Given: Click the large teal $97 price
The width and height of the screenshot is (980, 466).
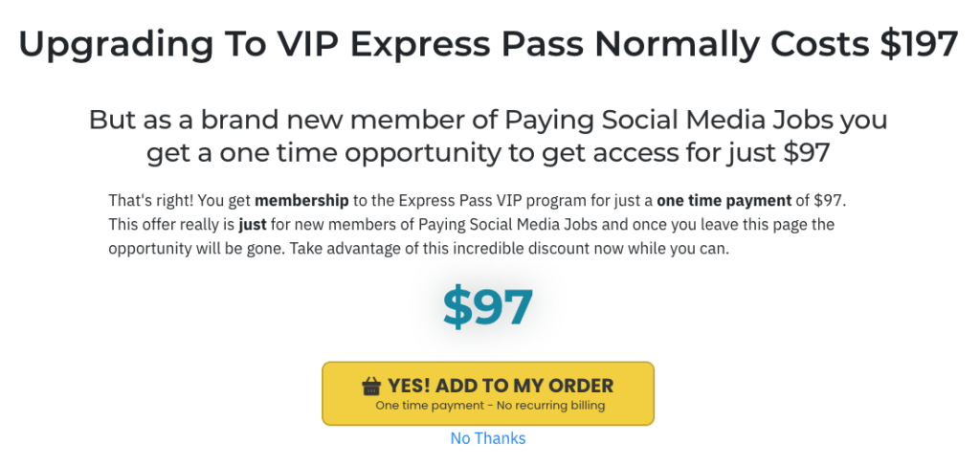Looking at the screenshot, I should (x=488, y=305).
